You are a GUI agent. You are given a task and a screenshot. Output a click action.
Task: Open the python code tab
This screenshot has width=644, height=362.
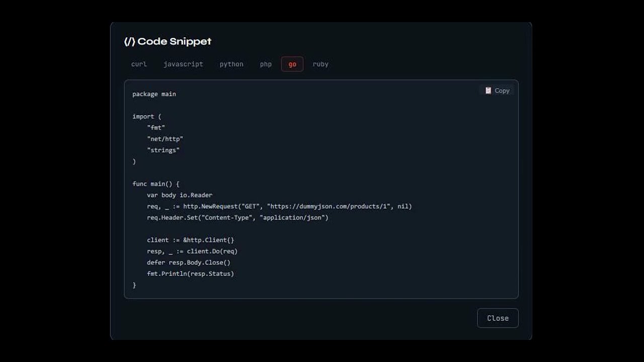coord(231,64)
